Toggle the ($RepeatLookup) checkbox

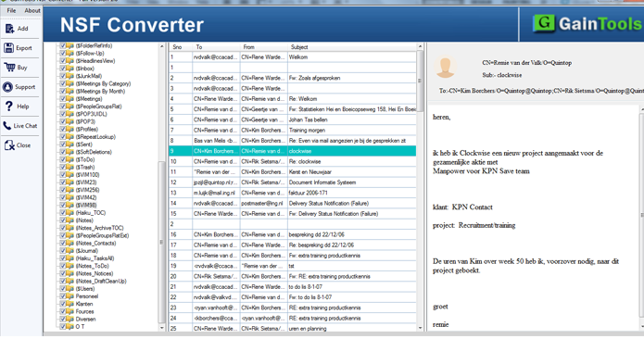(63, 137)
